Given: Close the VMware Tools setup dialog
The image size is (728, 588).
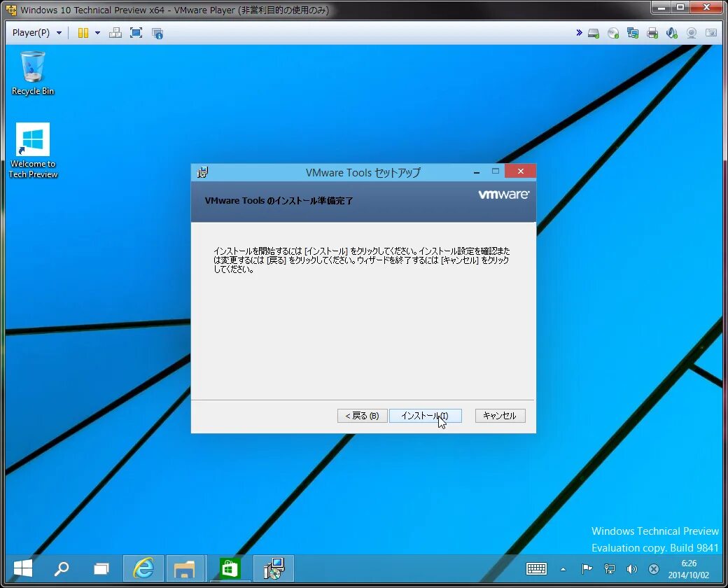Looking at the screenshot, I should point(521,171).
